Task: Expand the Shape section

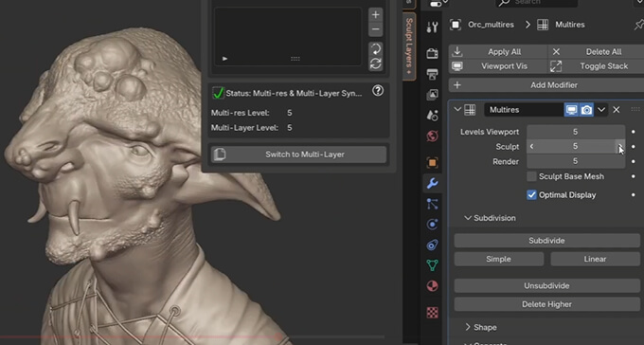Action: pyautogui.click(x=468, y=327)
